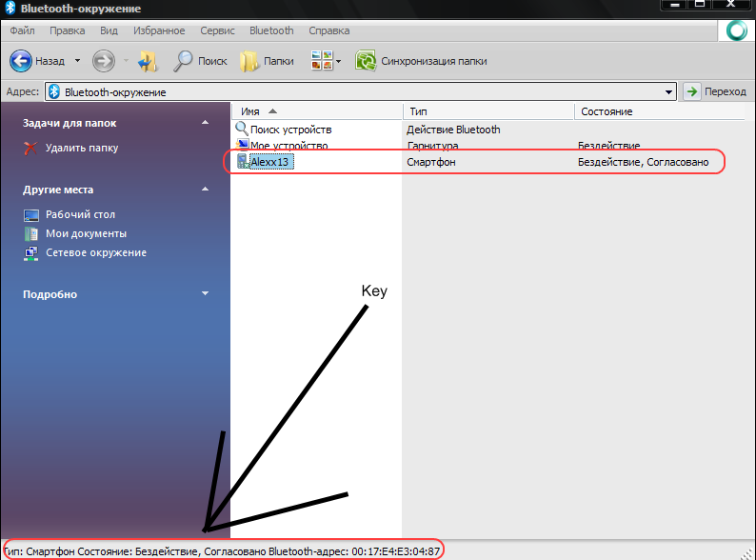Screen dimensions: 756x560
Task: Collapse the 'Другие места' section
Action: pyautogui.click(x=205, y=190)
